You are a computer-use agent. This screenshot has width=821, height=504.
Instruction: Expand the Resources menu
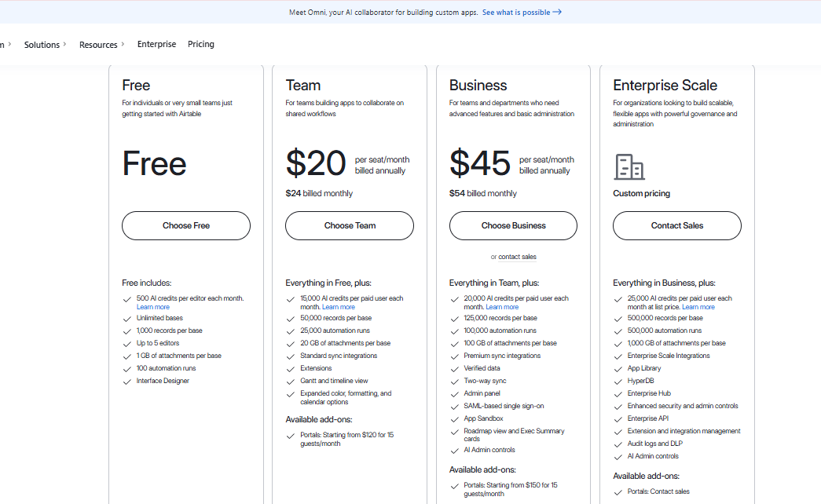[101, 45]
